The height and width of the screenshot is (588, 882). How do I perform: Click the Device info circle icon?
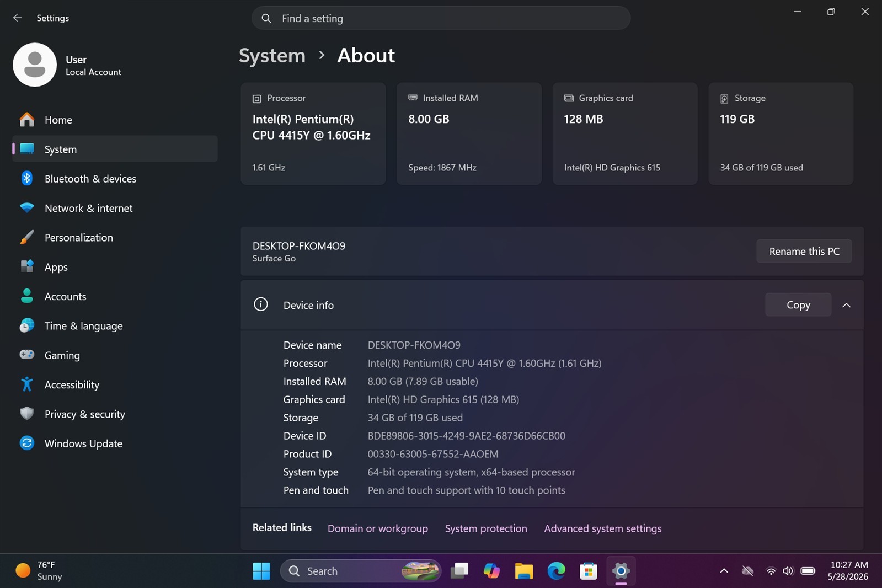(x=261, y=304)
